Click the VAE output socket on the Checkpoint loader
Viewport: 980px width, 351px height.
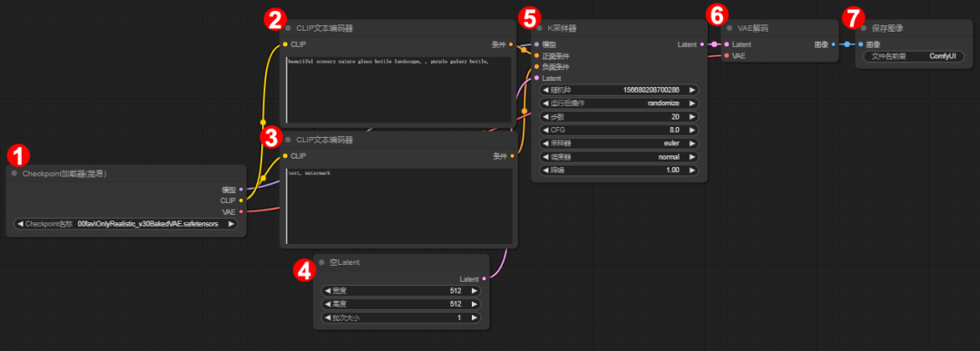241,211
